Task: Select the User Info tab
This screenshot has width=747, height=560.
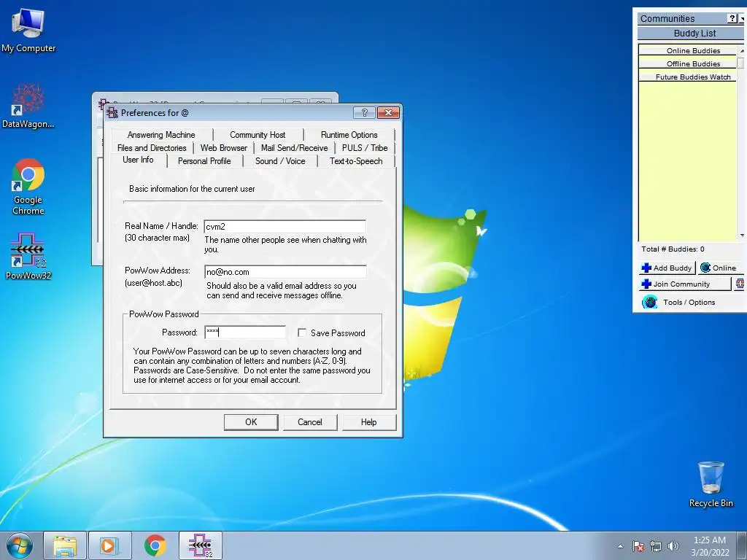Action: click(x=138, y=160)
